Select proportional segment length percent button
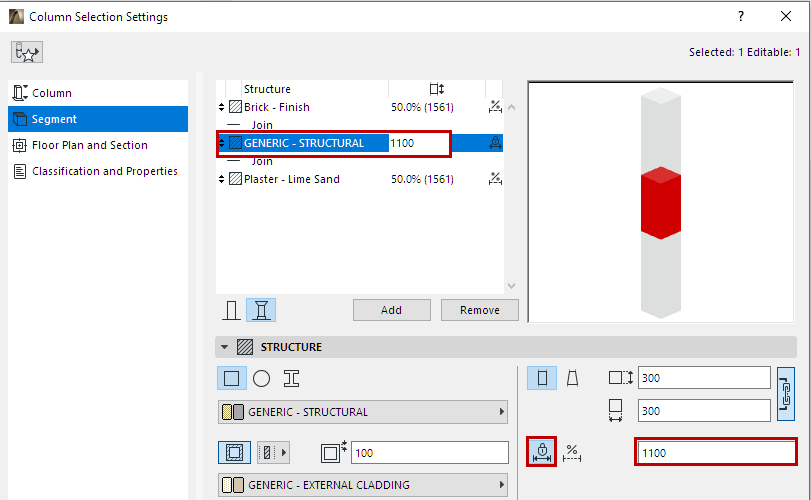The image size is (811, 500). click(572, 453)
